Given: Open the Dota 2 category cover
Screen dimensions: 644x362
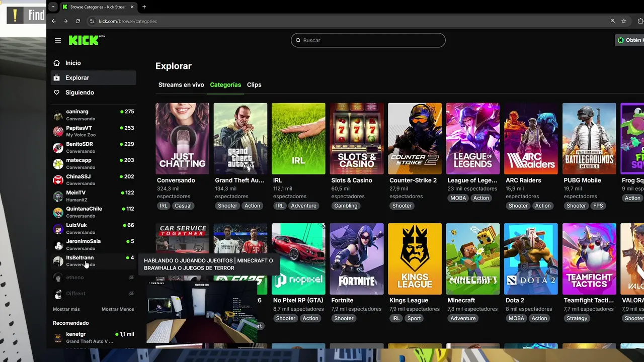Looking at the screenshot, I should [x=531, y=259].
